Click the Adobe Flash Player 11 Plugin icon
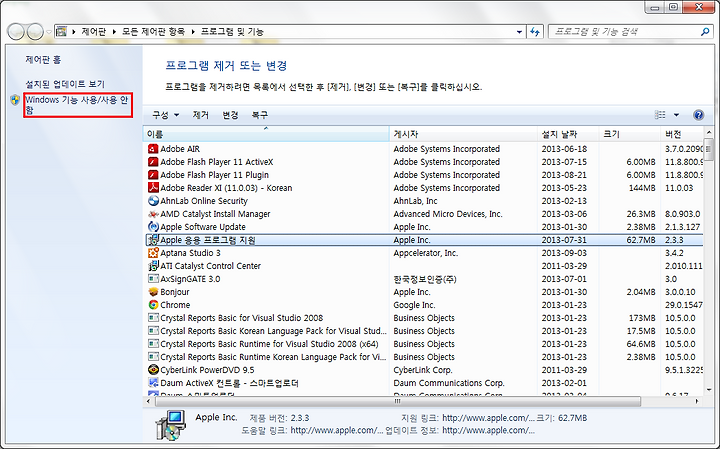 coord(153,174)
